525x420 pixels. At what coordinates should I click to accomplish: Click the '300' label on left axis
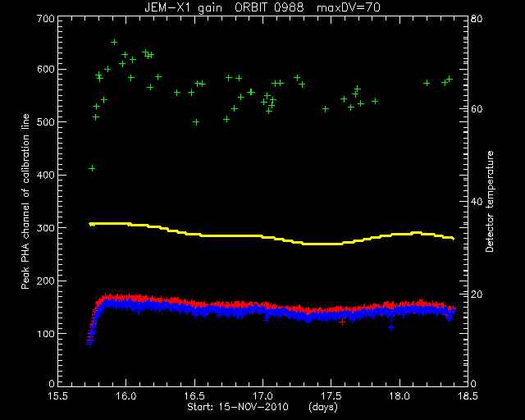pos(47,228)
